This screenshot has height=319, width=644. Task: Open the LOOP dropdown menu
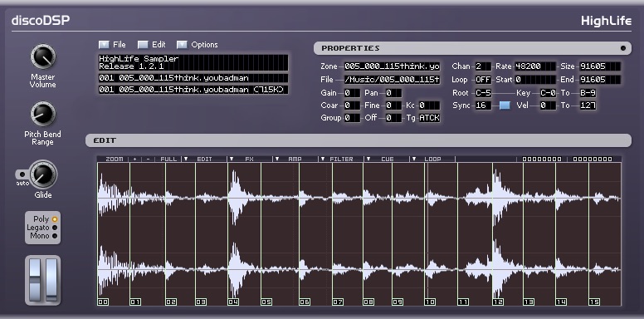(x=432, y=159)
